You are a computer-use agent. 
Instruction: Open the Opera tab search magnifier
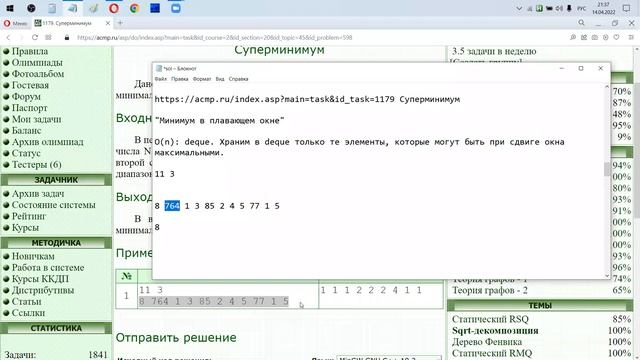pos(582,23)
